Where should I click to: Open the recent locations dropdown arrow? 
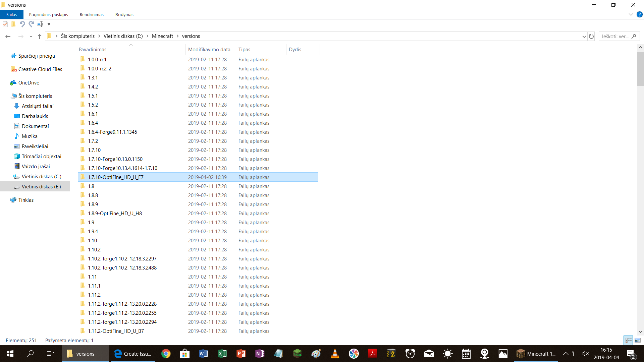[31, 36]
